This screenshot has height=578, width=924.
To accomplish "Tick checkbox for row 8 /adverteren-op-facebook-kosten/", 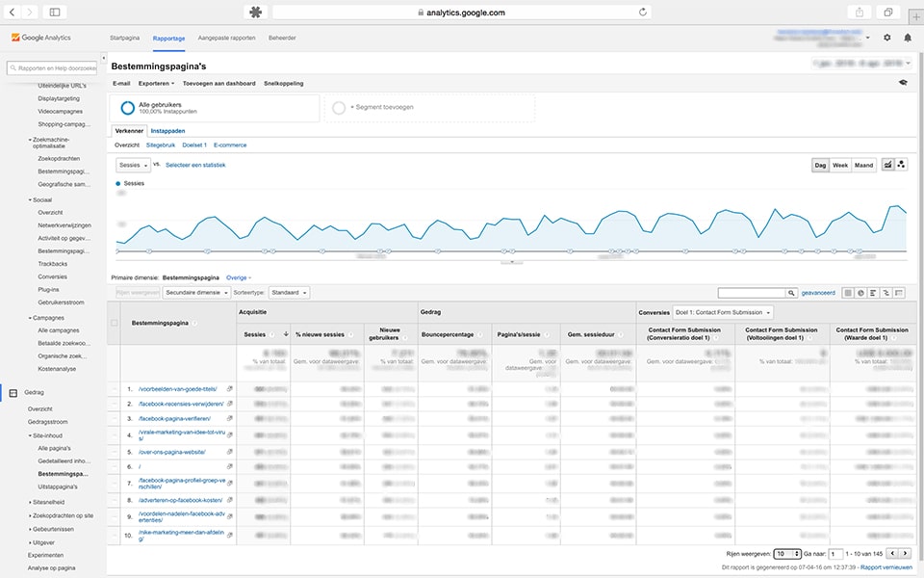I will pos(115,500).
